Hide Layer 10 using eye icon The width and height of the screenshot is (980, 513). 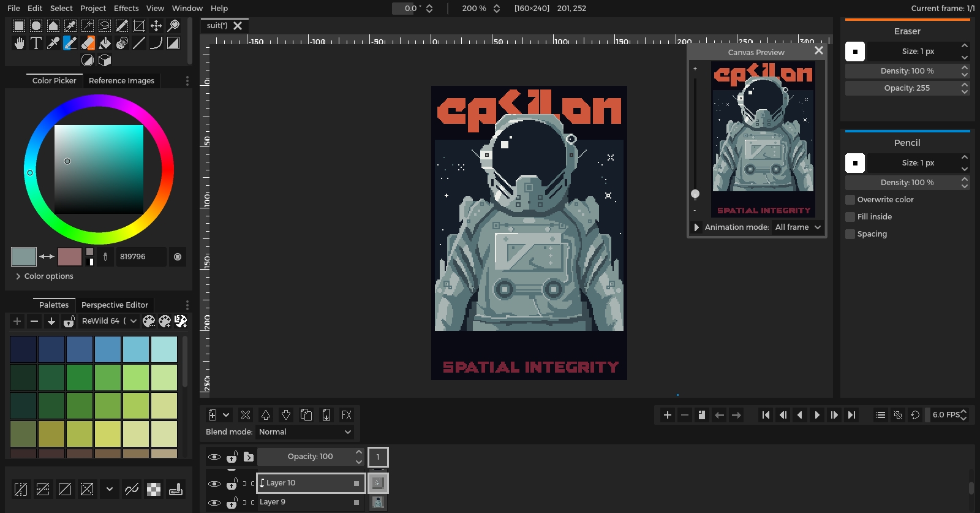214,484
